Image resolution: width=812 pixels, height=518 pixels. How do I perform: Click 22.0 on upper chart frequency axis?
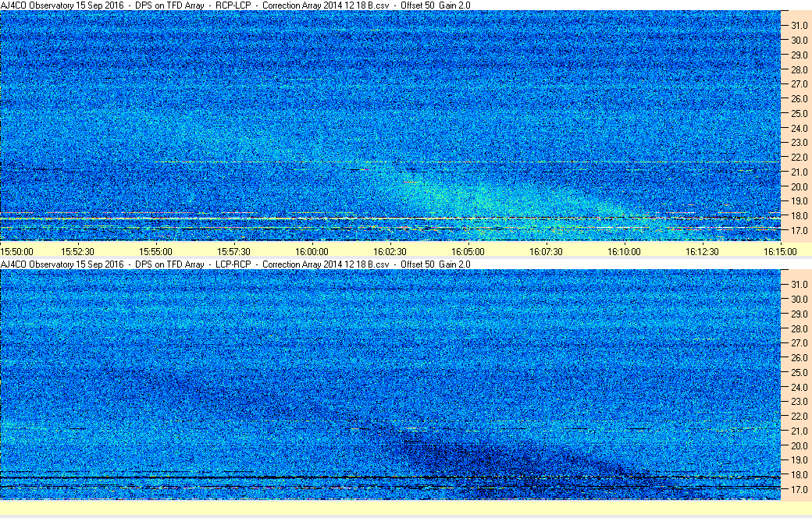point(799,158)
